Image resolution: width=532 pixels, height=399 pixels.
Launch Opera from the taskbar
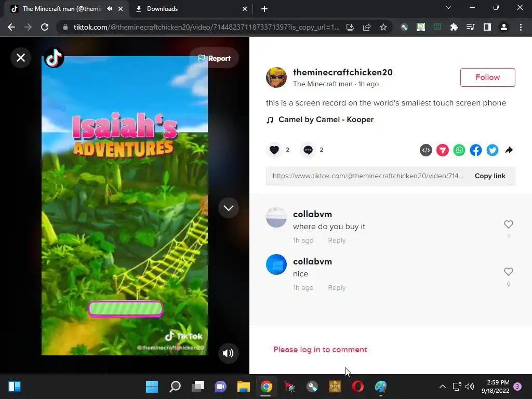pyautogui.click(x=358, y=387)
